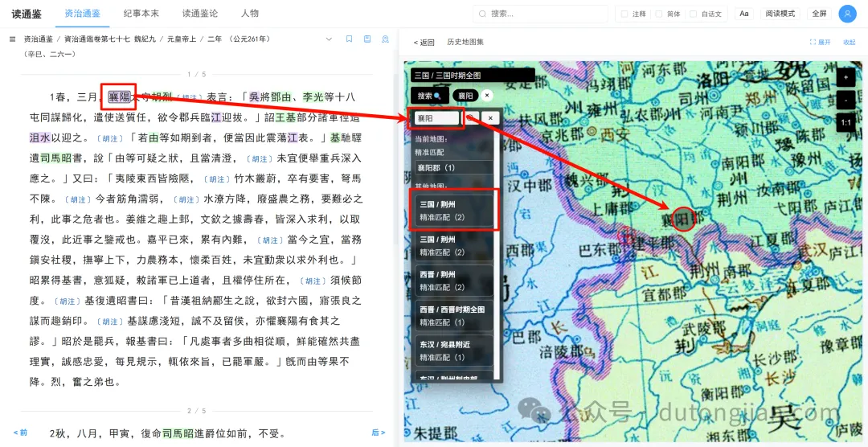The height and width of the screenshot is (447, 868).
Task: Click 收起 to collapse the map panel
Action: tap(850, 42)
